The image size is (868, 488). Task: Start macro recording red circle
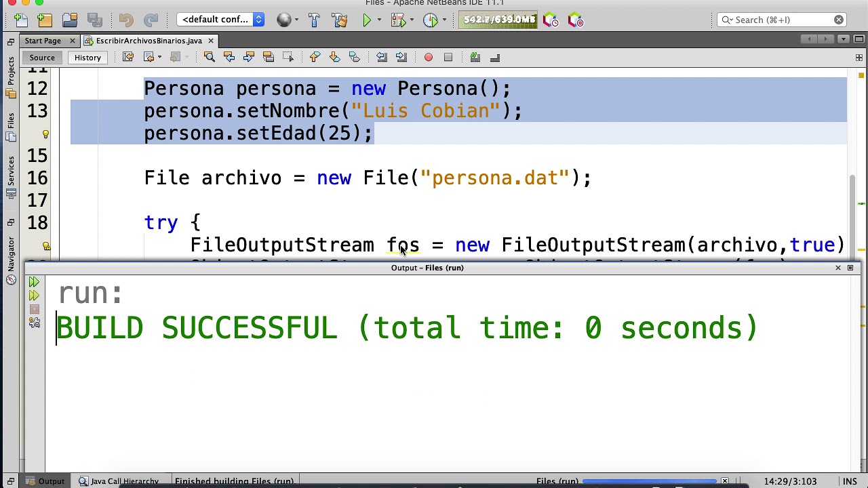[x=428, y=58]
